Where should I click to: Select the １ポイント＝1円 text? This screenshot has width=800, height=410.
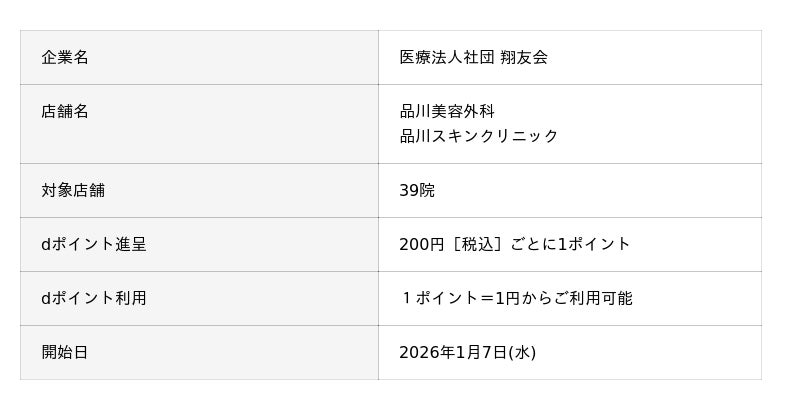(464, 298)
